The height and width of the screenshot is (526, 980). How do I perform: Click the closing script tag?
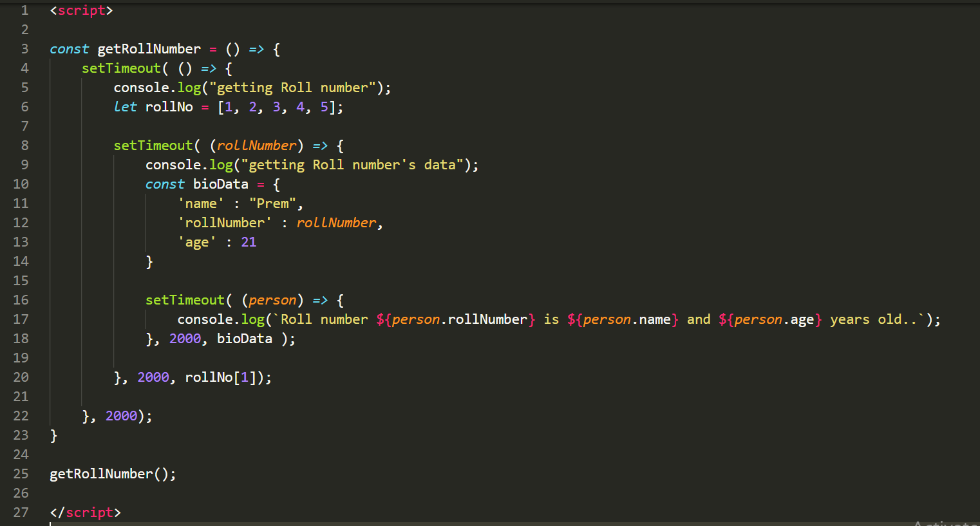85,512
